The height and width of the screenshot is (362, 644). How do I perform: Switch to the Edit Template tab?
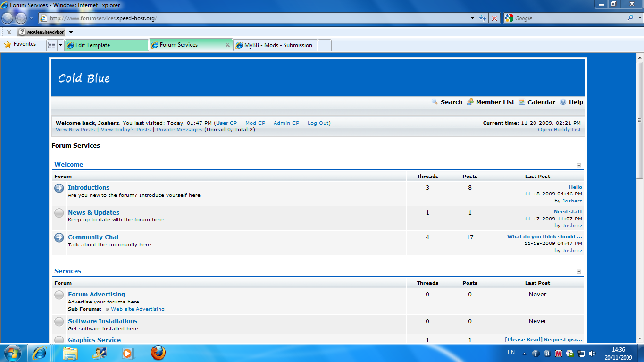point(106,45)
